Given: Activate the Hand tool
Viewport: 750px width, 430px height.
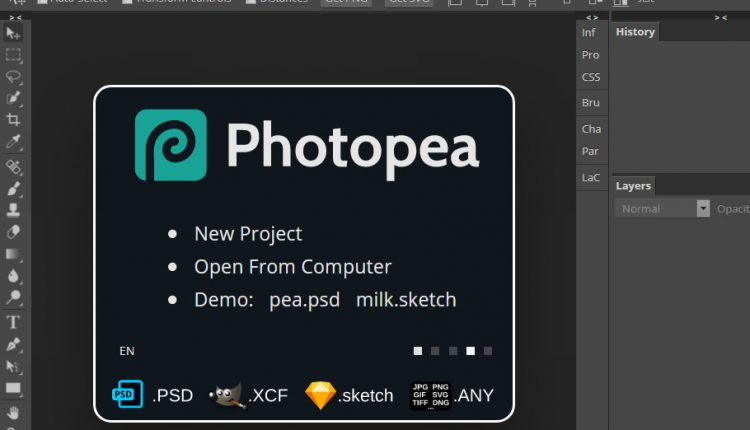Looking at the screenshot, I should [14, 412].
